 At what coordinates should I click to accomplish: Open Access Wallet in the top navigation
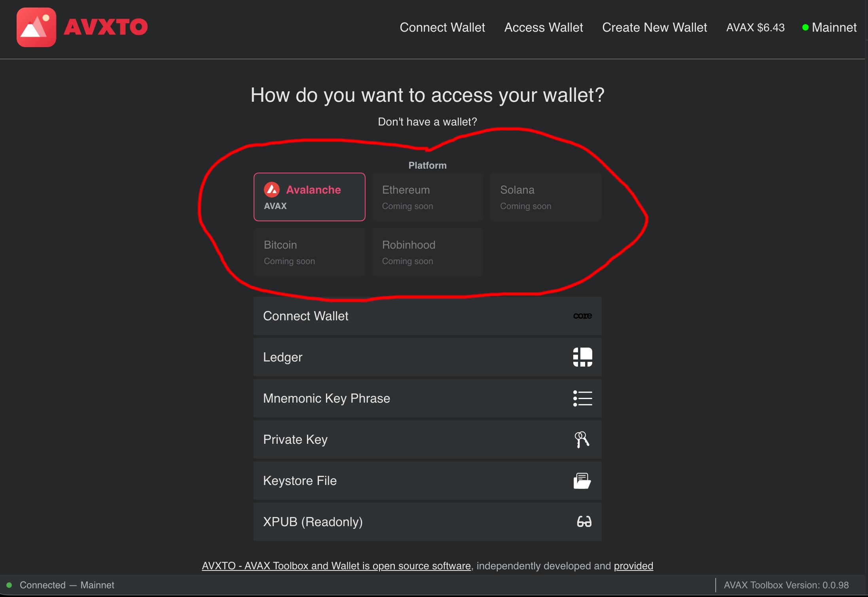coord(544,27)
